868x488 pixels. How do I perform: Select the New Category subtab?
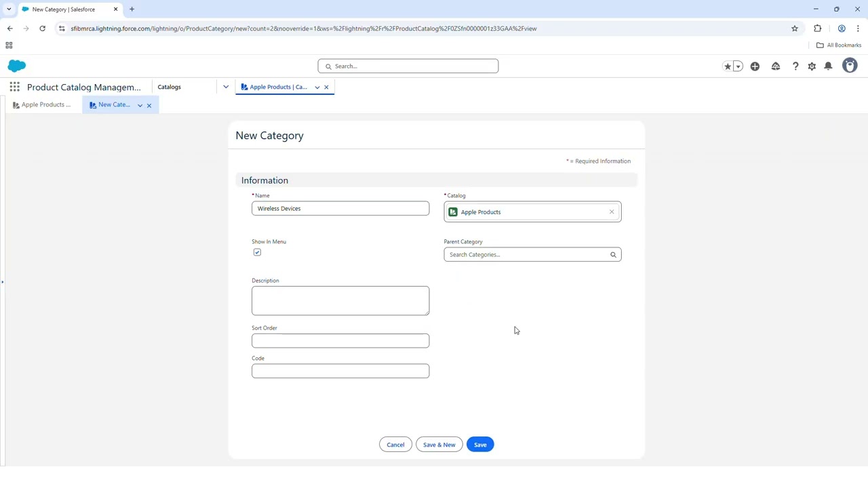[x=110, y=104]
